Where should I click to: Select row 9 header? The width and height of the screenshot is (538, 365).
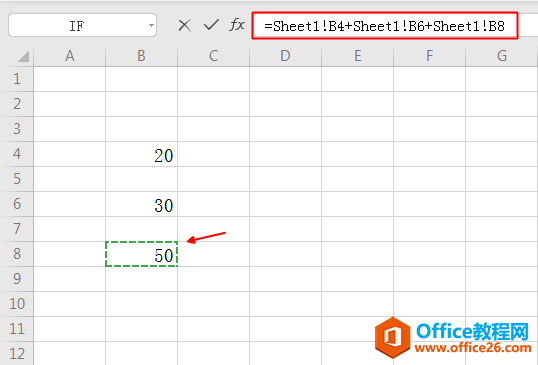pyautogui.click(x=17, y=279)
